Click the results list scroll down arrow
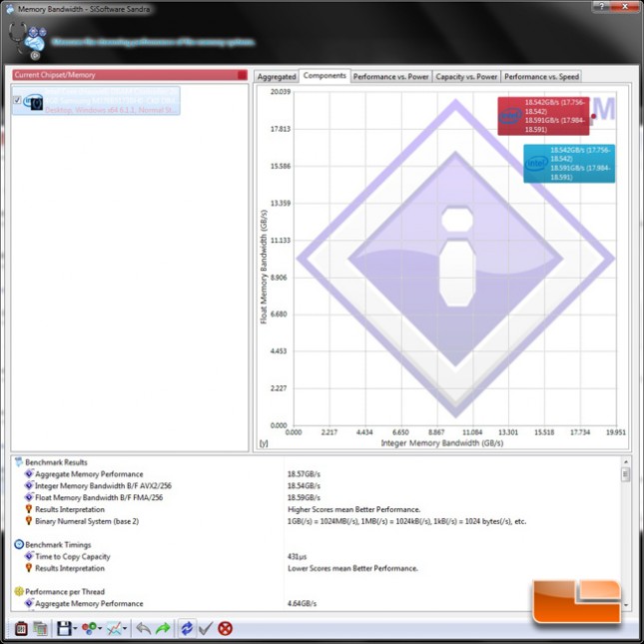 coord(626,605)
